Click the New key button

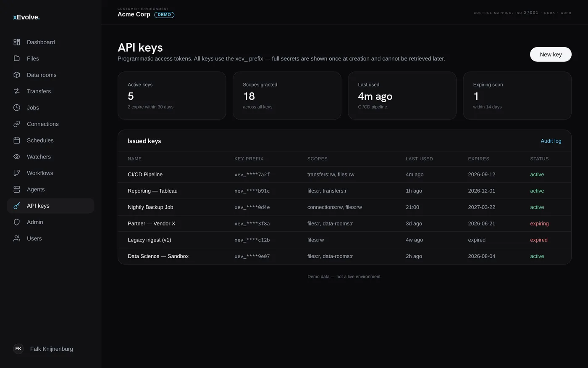point(551,54)
